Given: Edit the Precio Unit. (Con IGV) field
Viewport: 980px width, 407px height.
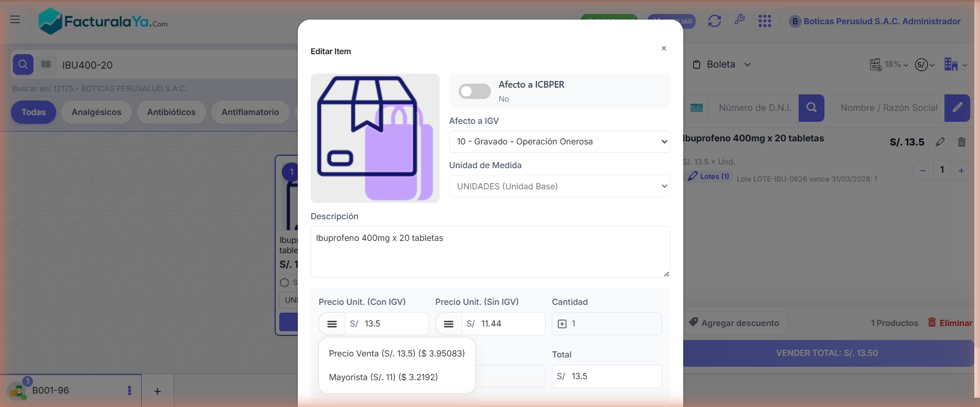Looking at the screenshot, I should tap(386, 324).
